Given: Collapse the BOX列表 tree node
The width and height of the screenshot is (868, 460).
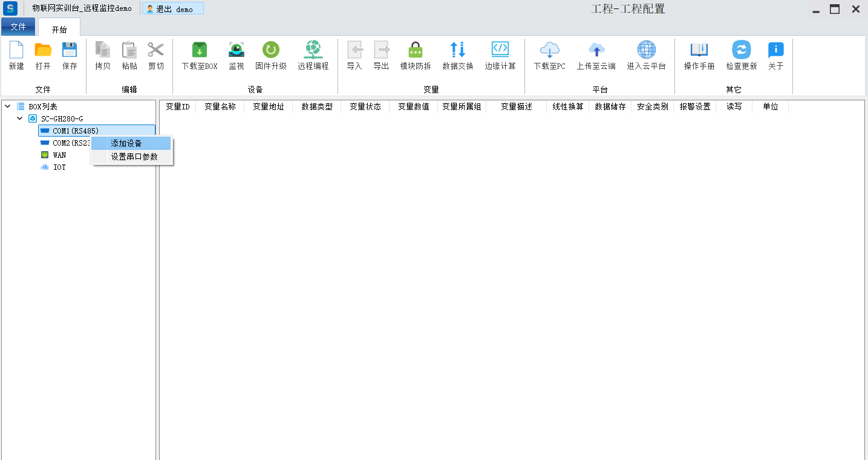Looking at the screenshot, I should click(7, 106).
